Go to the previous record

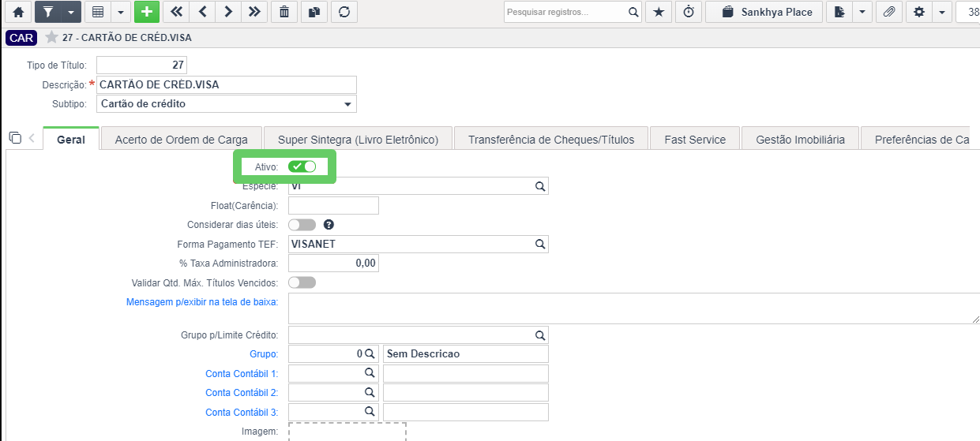[203, 12]
